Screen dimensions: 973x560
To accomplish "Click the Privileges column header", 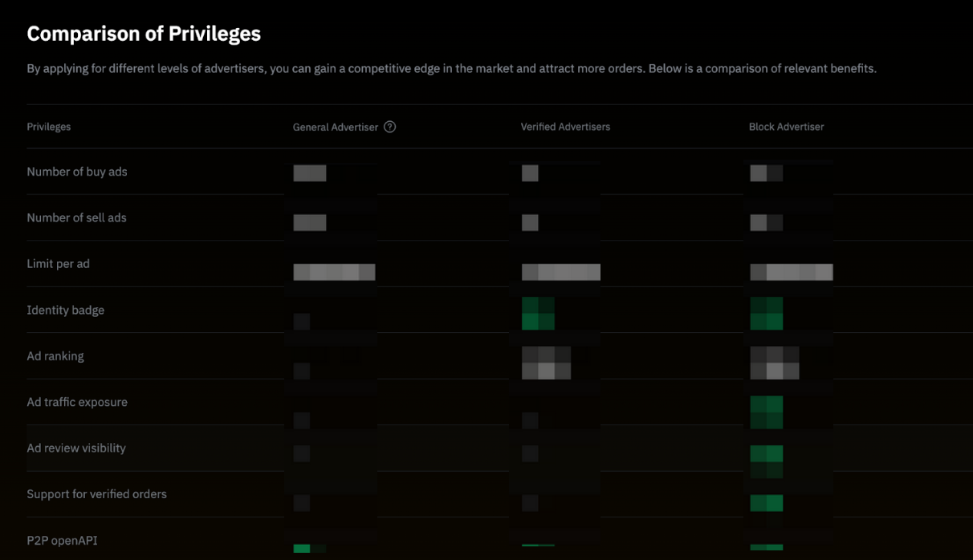I will pyautogui.click(x=49, y=127).
